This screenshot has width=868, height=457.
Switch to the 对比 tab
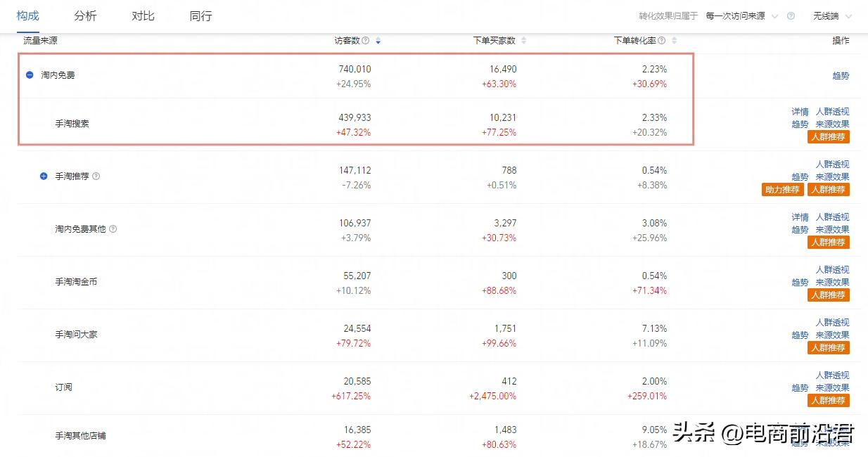pos(143,16)
